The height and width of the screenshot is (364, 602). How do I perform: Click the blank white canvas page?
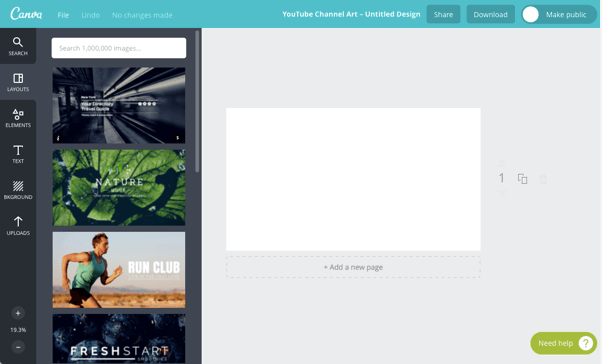point(353,179)
